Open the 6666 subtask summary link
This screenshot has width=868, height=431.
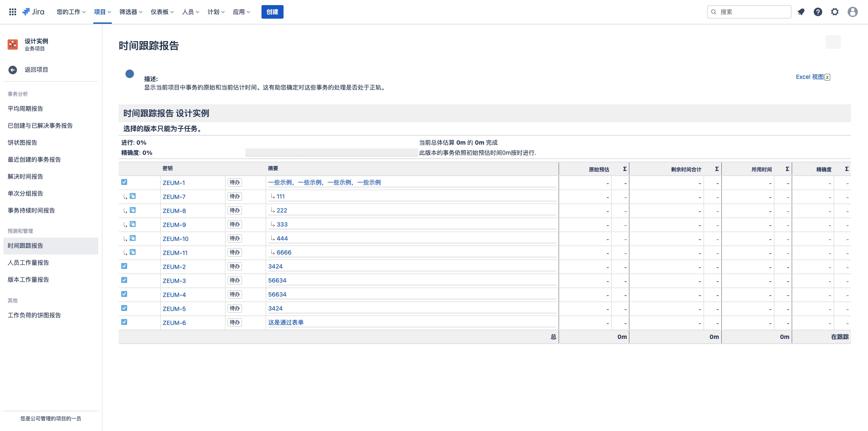pyautogui.click(x=284, y=252)
